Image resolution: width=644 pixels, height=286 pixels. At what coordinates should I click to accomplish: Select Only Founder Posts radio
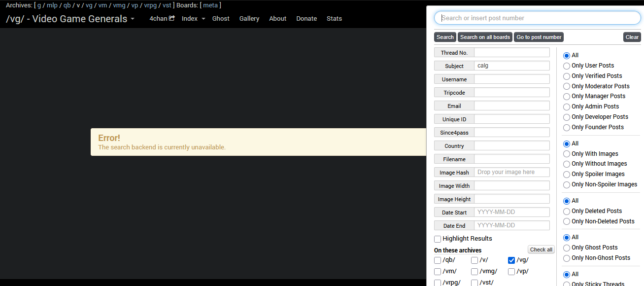[x=567, y=127]
